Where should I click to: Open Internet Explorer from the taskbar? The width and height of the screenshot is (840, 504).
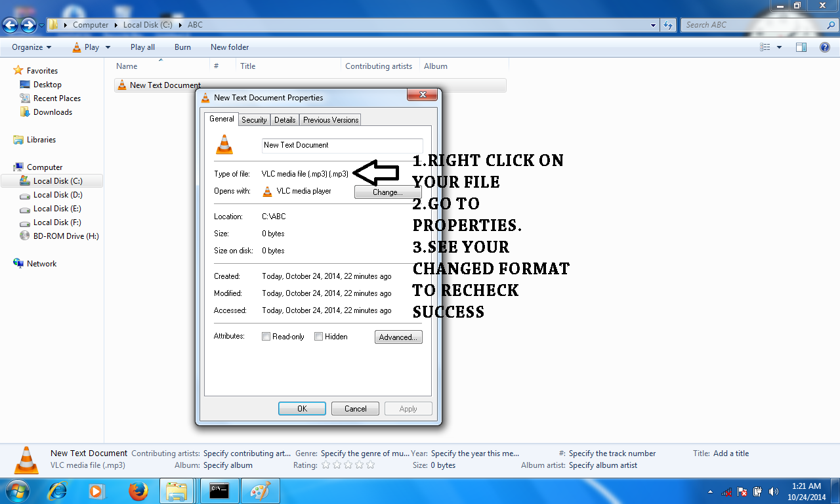coord(58,491)
